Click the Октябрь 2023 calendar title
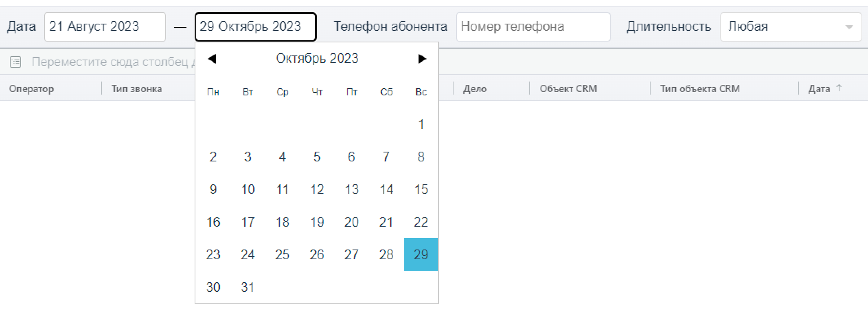868x318 pixels. click(x=317, y=58)
